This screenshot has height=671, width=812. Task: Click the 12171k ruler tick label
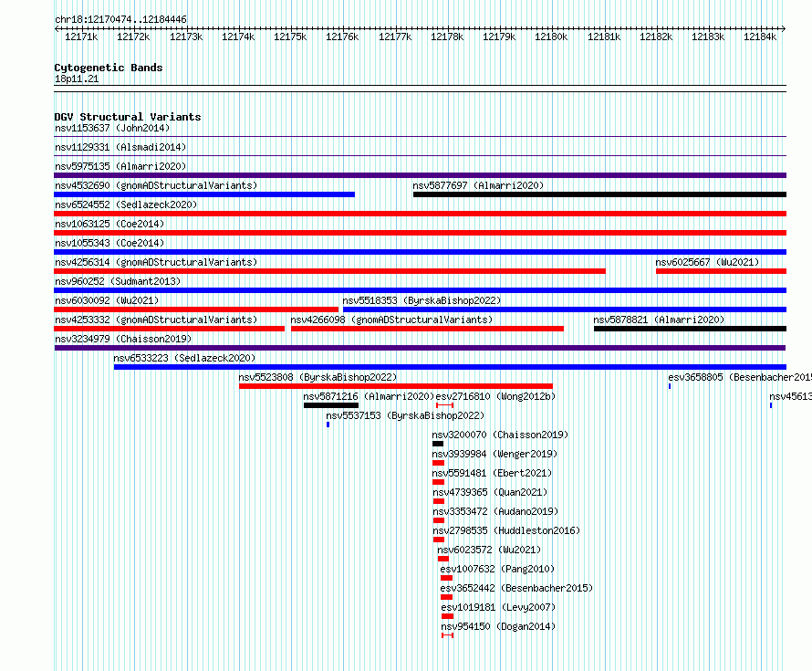click(x=81, y=37)
